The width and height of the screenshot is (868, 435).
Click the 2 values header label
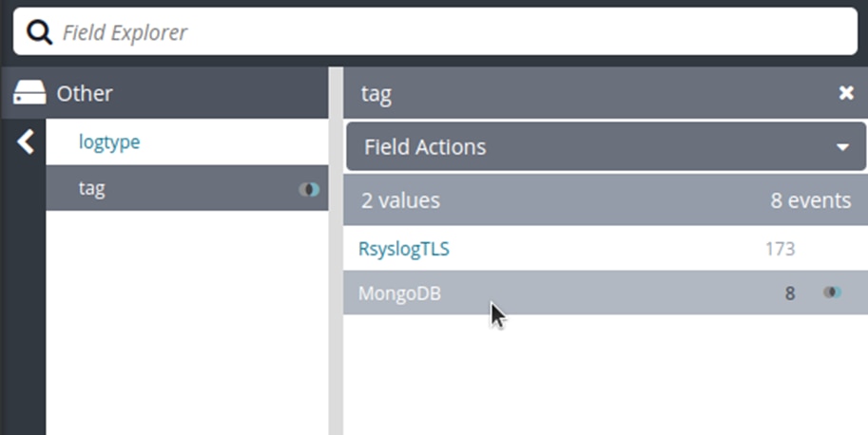point(400,200)
